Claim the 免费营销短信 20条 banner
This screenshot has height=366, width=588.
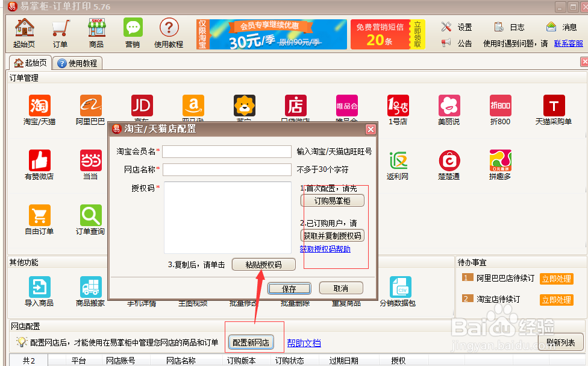388,34
